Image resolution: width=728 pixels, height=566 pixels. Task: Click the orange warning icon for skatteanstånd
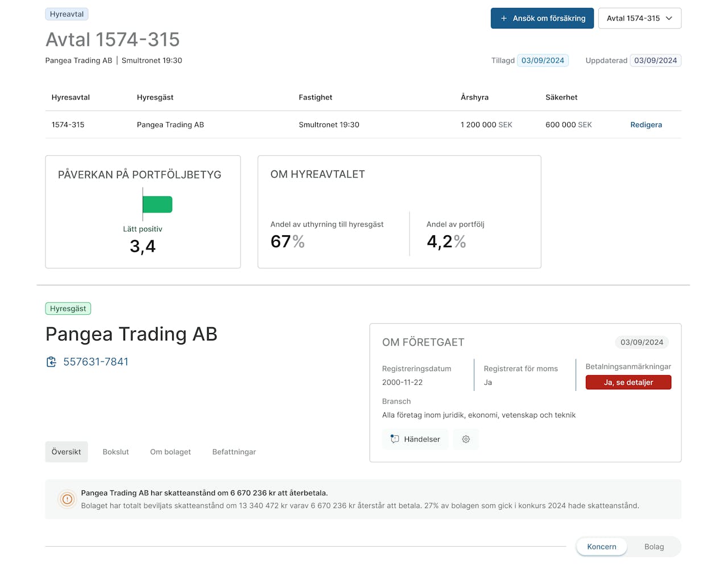[67, 500]
